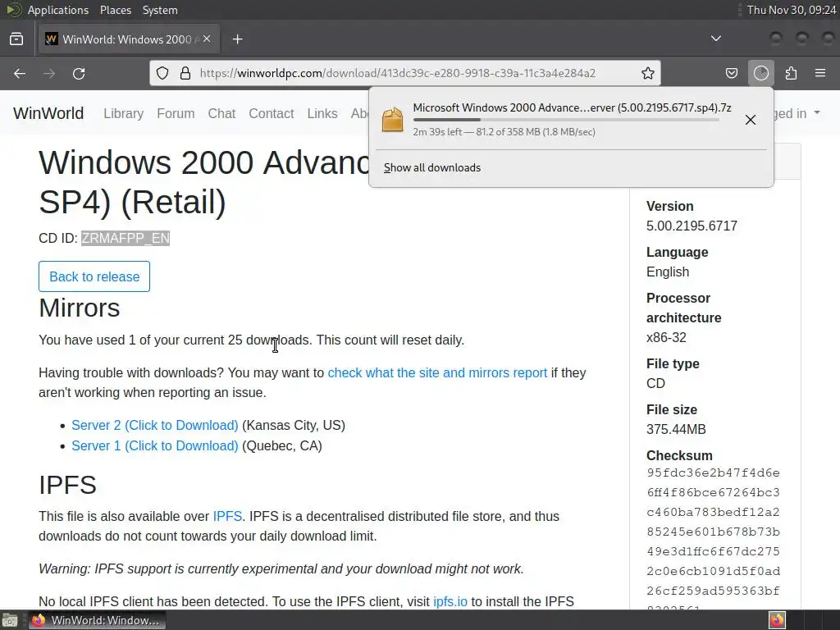Download from Server 1 Quebec
The width and height of the screenshot is (840, 630).
point(155,445)
